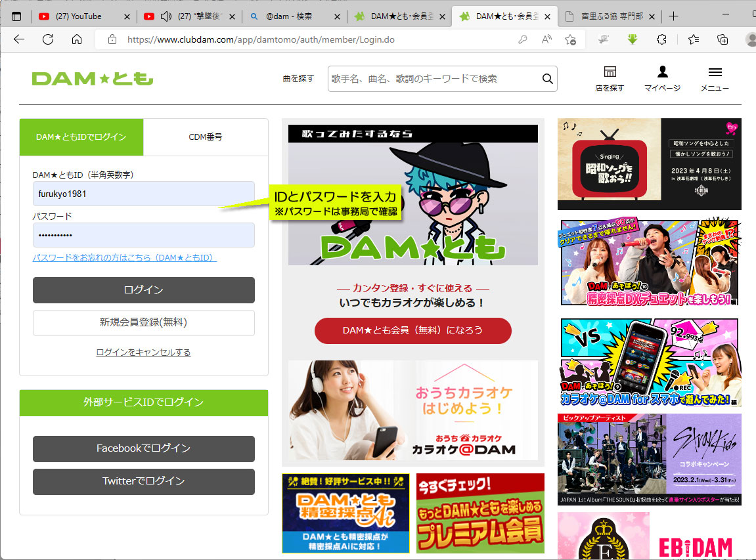Focus the DAM★ともID input field
This screenshot has width=756, height=560.
coord(144,194)
